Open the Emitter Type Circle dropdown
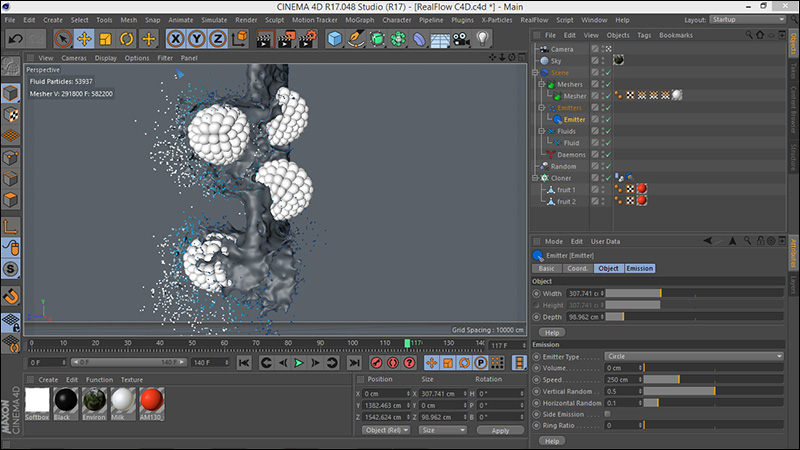Screen dimensions: 800x450 click(694, 356)
